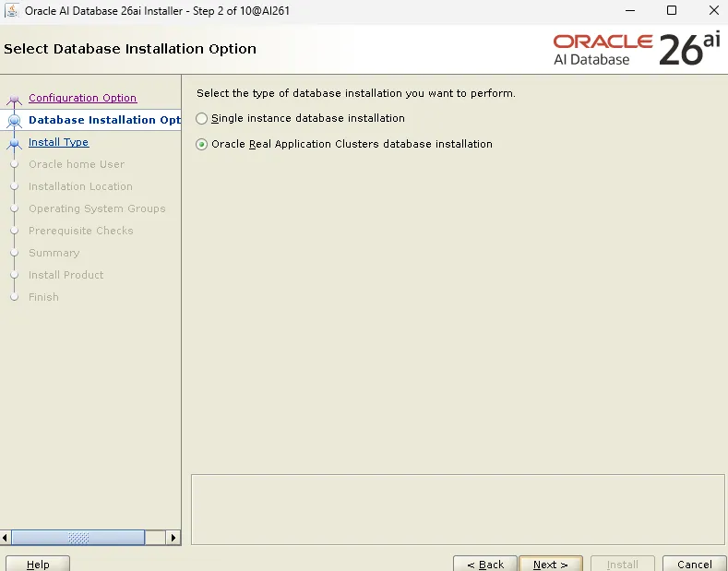
Task: Cancel the installer
Action: 695,564
